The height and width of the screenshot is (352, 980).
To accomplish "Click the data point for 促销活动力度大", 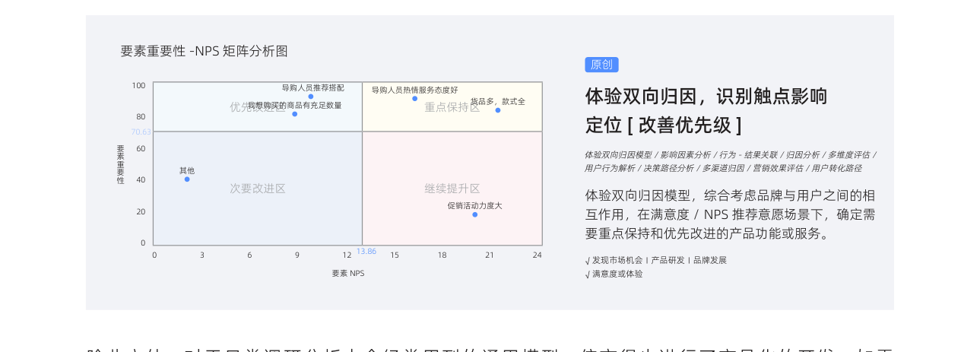I will tap(475, 214).
